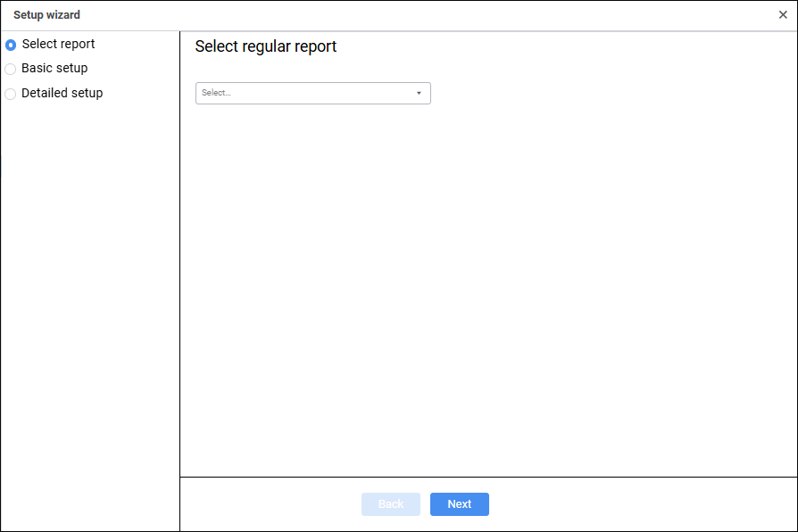
Task: Jump to the 'Detailed setup' step label
Action: pos(62,93)
